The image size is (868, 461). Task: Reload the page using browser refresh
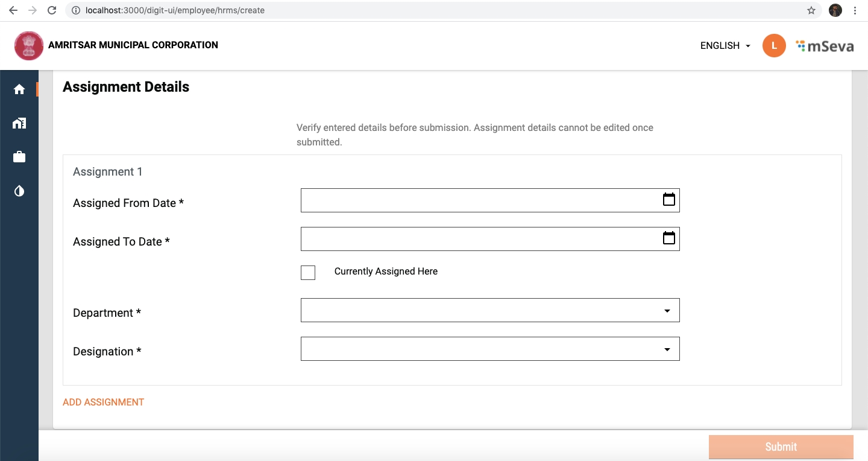(x=52, y=10)
